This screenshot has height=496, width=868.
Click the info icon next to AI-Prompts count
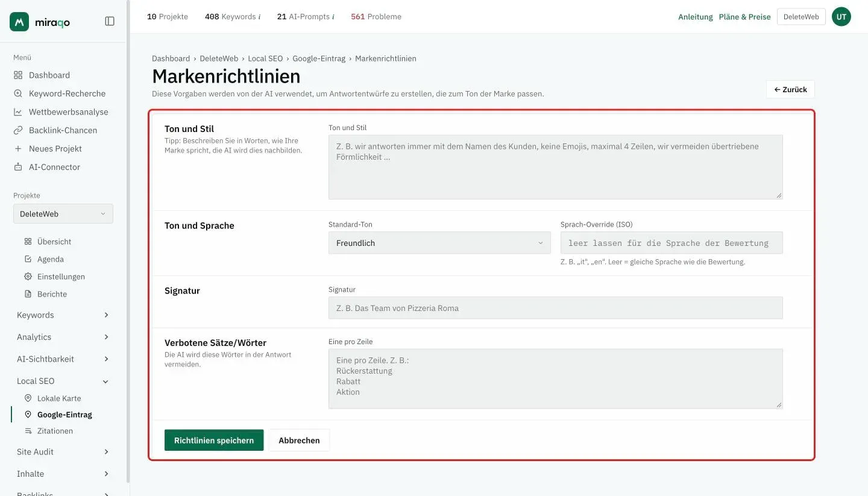333,17
